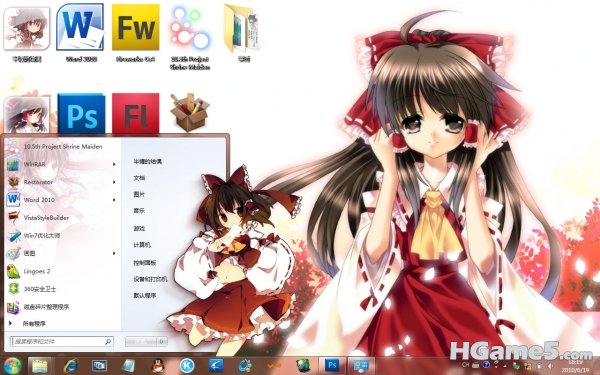Expand the Restorator recent items arrow
This screenshot has width=600, height=375.
tap(114, 182)
